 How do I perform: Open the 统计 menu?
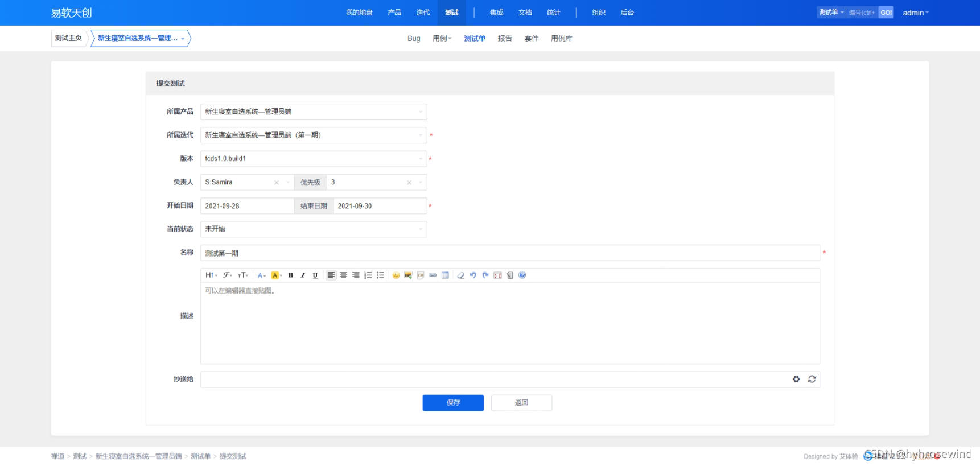coord(554,13)
